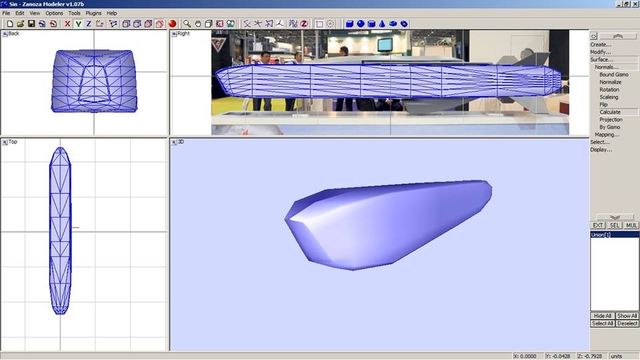This screenshot has height=360, width=640.
Task: Expand the Create... section
Action: 600,44
